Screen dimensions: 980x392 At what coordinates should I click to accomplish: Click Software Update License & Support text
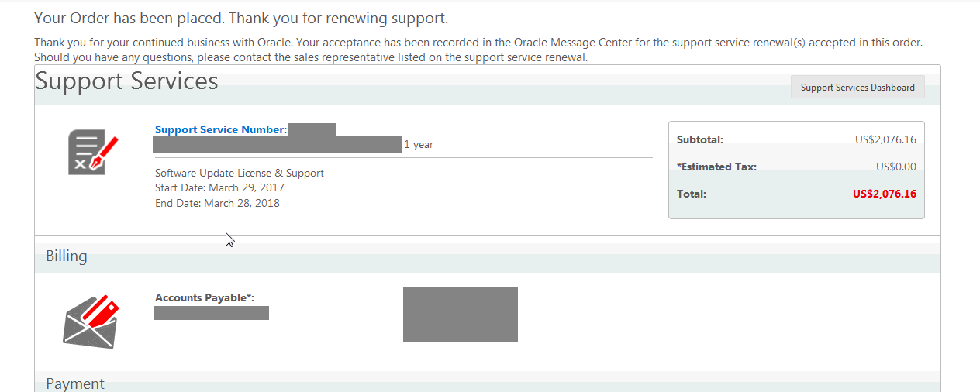coord(240,173)
